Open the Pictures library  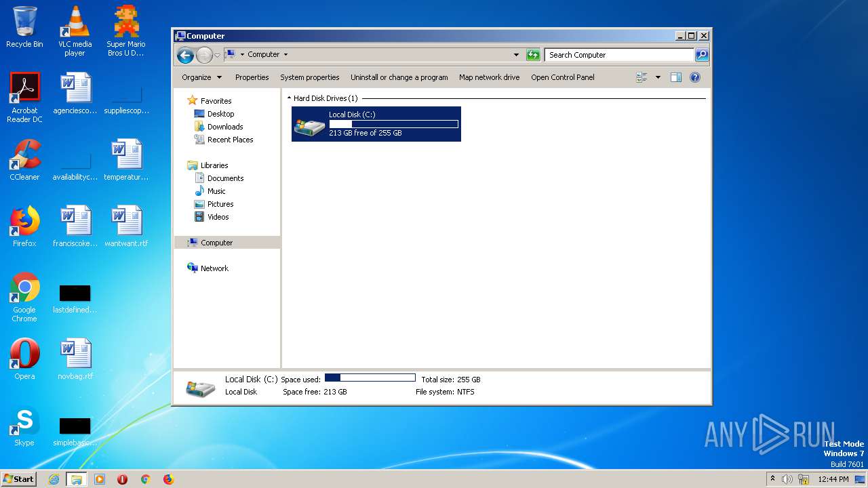pos(220,204)
